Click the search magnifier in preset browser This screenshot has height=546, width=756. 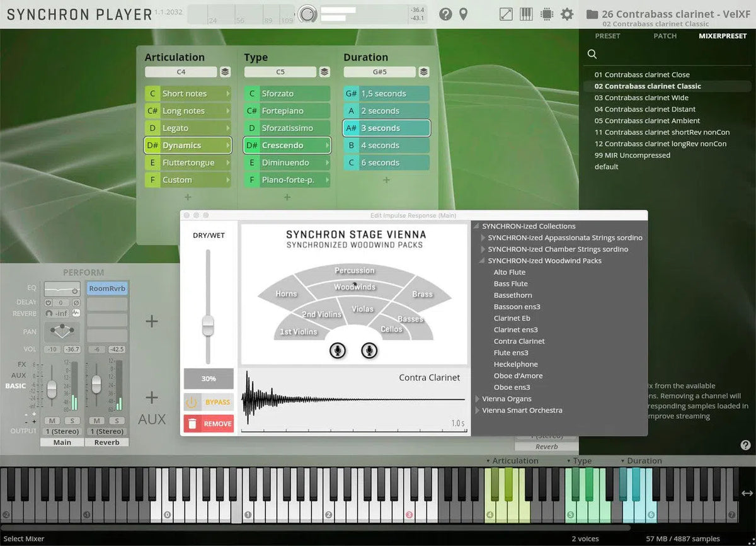coord(592,54)
